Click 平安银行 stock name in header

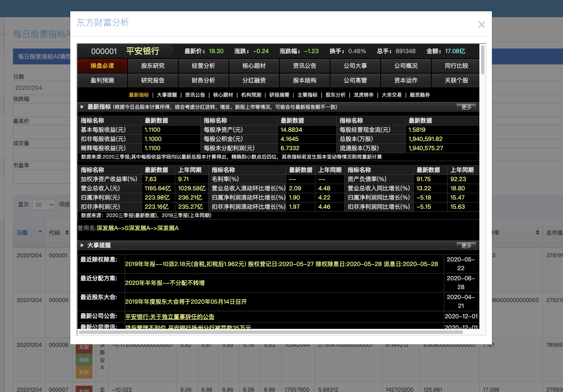click(x=143, y=51)
